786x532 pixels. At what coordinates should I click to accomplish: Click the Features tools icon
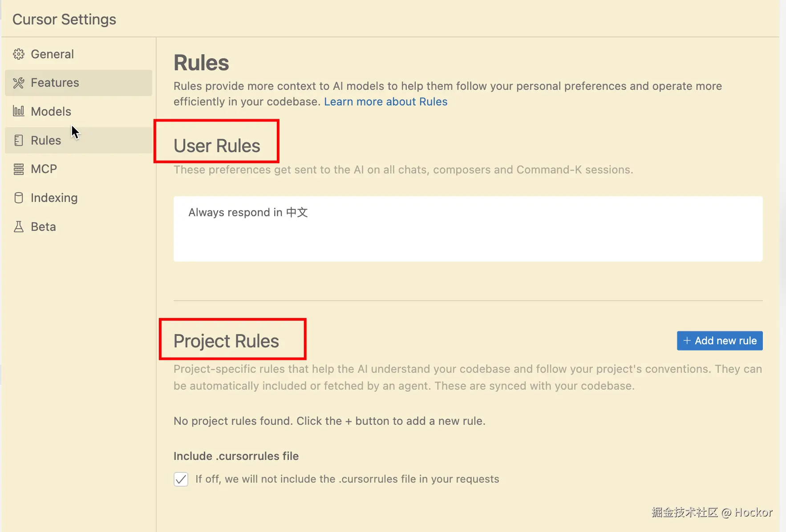point(19,83)
